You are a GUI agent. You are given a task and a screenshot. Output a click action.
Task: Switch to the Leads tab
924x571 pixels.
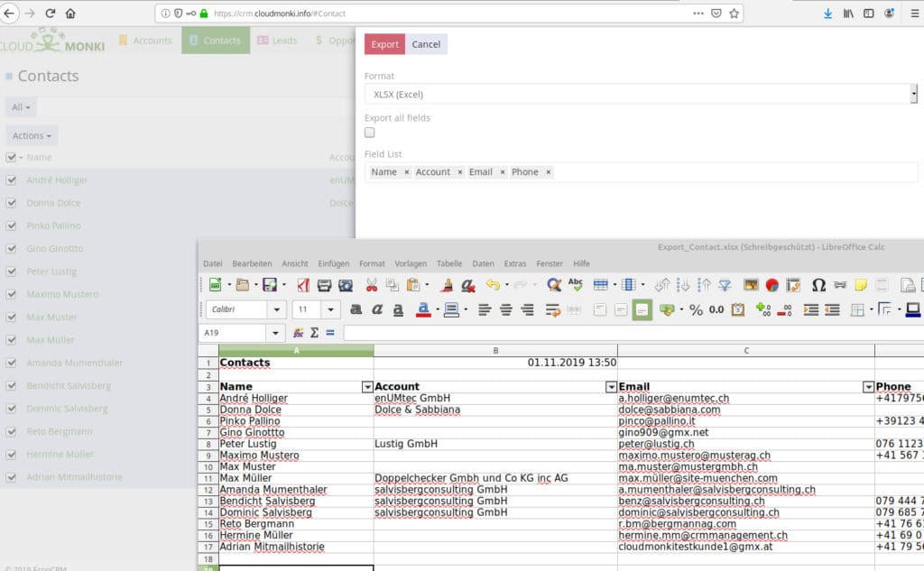coord(277,40)
